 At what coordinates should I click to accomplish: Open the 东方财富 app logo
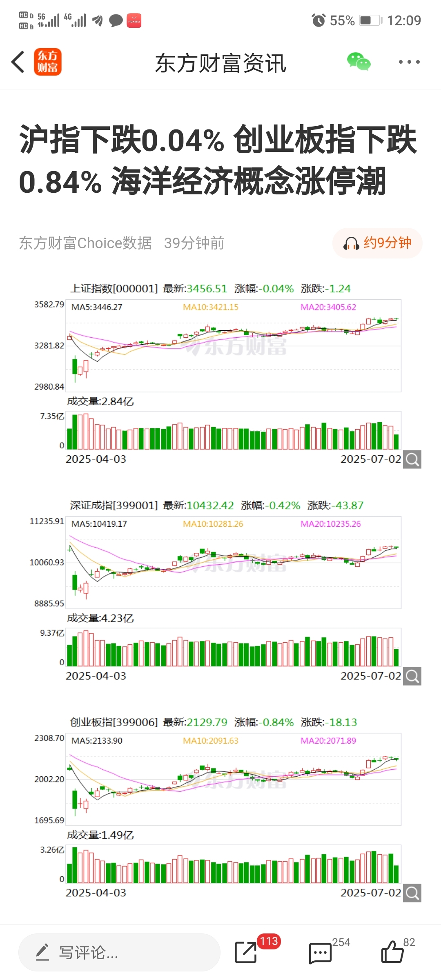[47, 62]
